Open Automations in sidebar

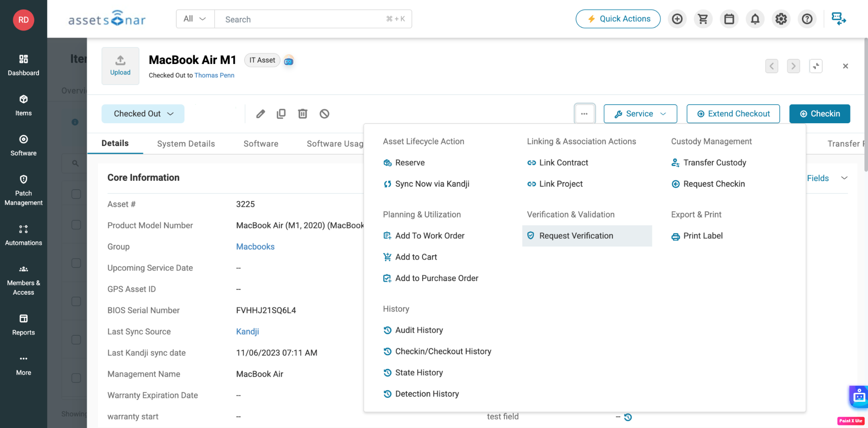tap(23, 235)
